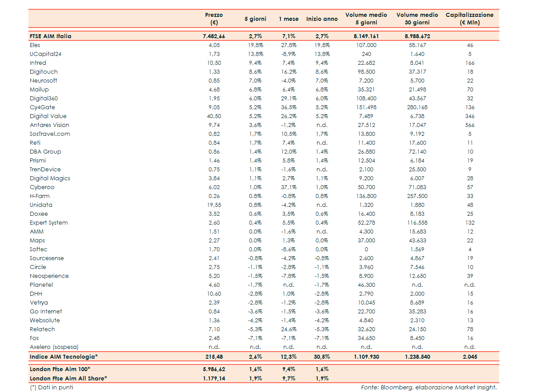Click the 'H-Farm' company name
Image resolution: width=546 pixels, height=392 pixels.
point(40,196)
